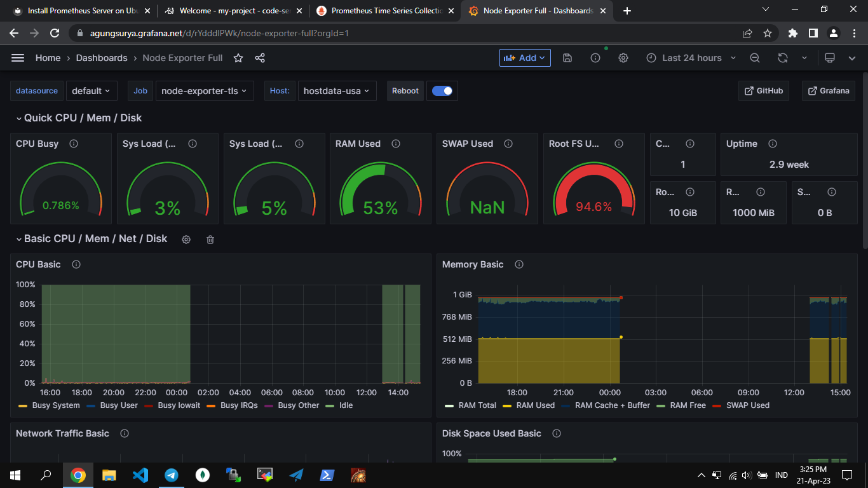
Task: Go to Dashboards in the breadcrumb
Action: [102, 58]
